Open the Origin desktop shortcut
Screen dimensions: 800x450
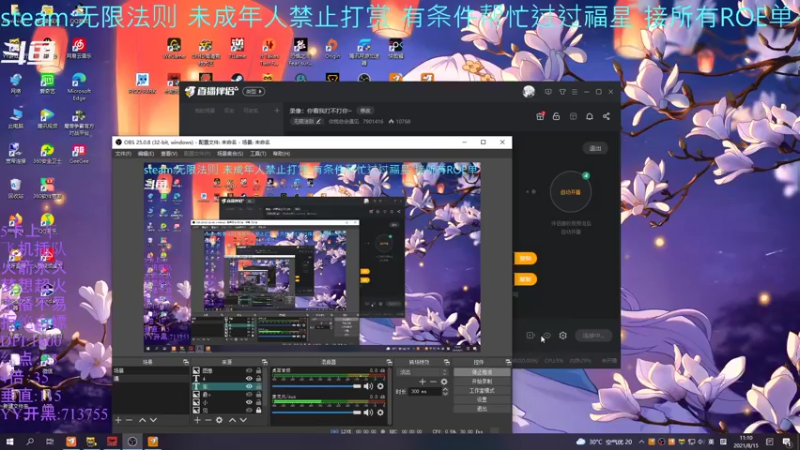click(x=332, y=48)
